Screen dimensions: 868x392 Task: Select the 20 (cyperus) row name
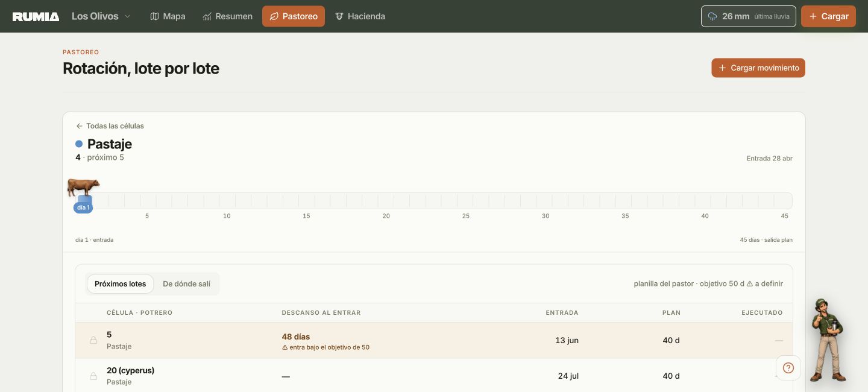pyautogui.click(x=130, y=370)
